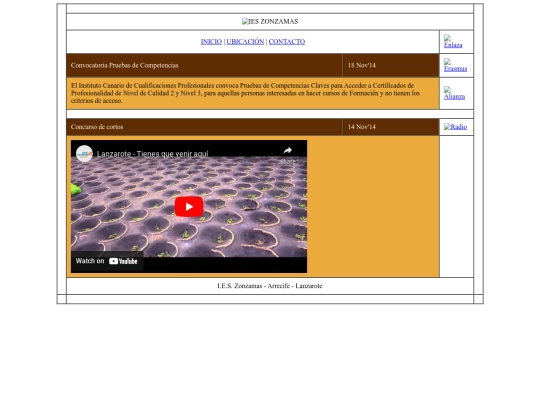This screenshot has width=540, height=405.
Task: Open the INICIO navigation link
Action: click(x=211, y=42)
